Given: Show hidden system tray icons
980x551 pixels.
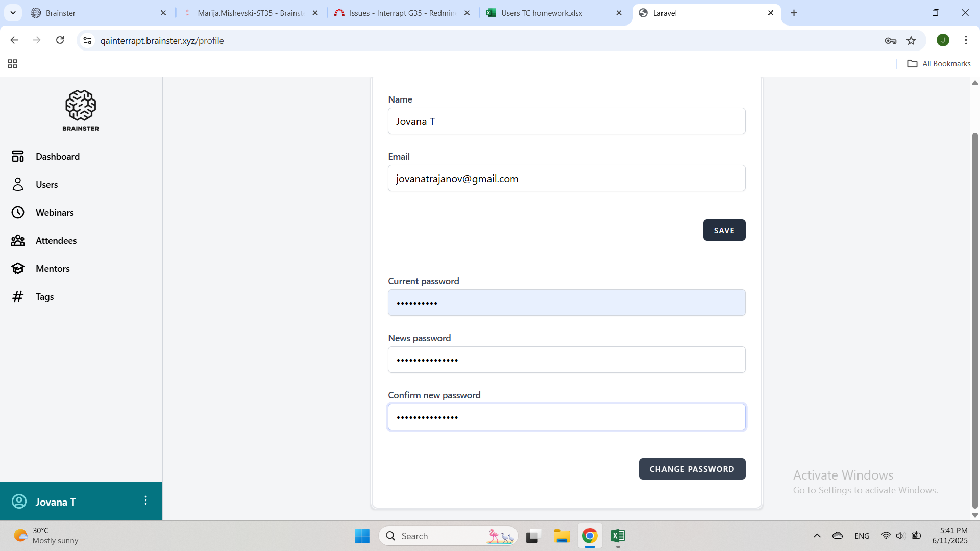Looking at the screenshot, I should pyautogui.click(x=817, y=536).
